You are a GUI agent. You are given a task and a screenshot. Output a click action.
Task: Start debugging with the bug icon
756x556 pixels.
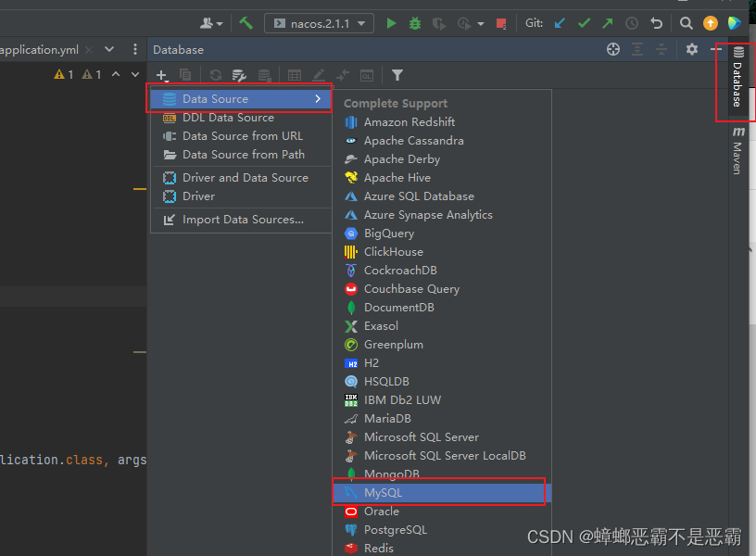click(415, 23)
